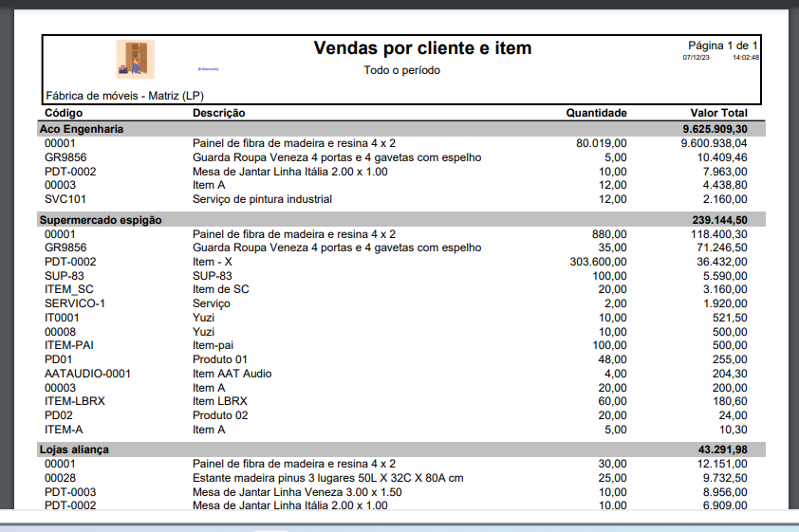
Task: Select code SVC101
Action: (65, 199)
